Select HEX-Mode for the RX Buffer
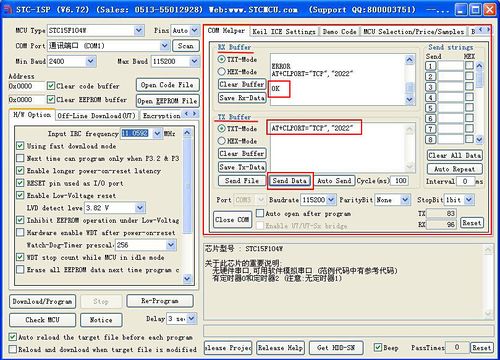 pos(221,72)
